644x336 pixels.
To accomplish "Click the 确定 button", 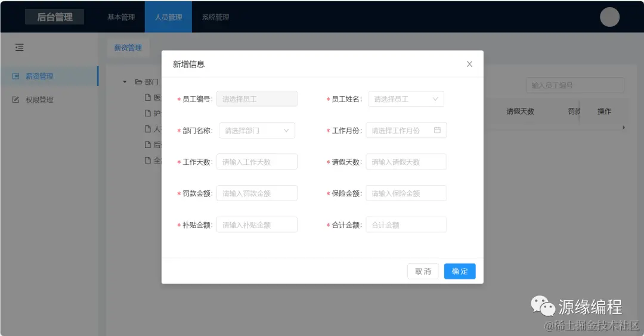I will pyautogui.click(x=460, y=272).
